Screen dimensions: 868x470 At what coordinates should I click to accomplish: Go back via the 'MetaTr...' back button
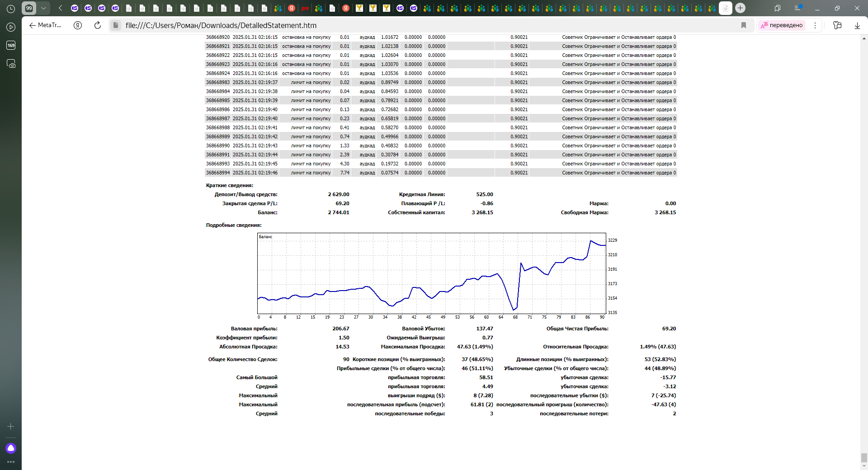(x=45, y=25)
